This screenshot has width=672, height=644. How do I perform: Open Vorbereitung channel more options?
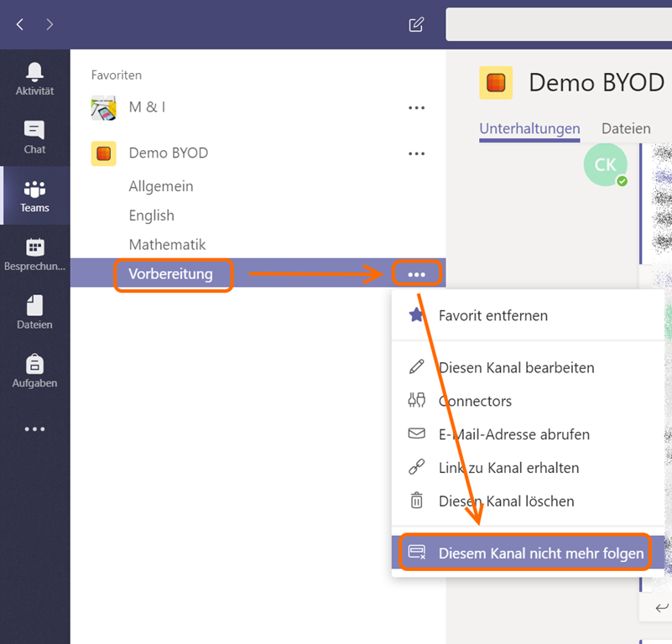(416, 274)
